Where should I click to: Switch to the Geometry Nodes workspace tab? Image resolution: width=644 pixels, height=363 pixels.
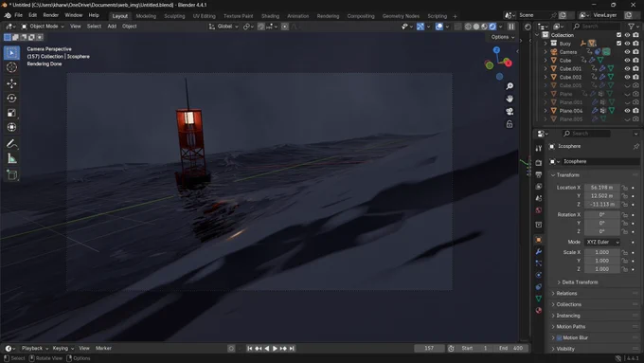(401, 16)
